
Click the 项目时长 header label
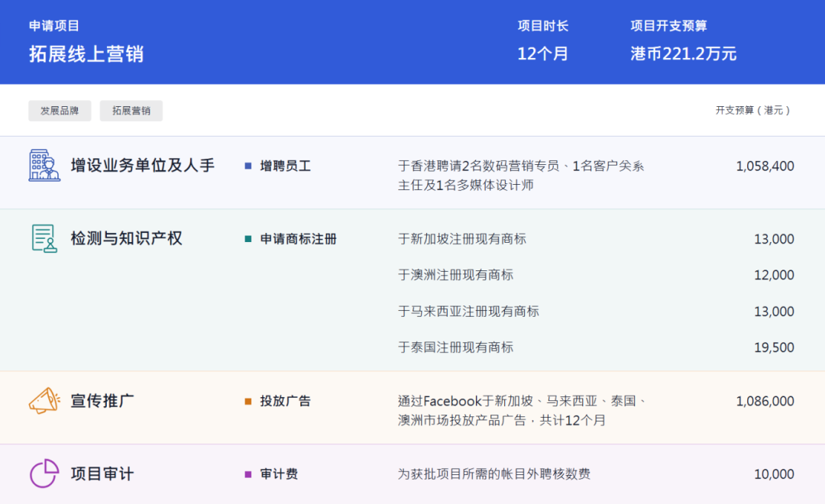pos(543,26)
